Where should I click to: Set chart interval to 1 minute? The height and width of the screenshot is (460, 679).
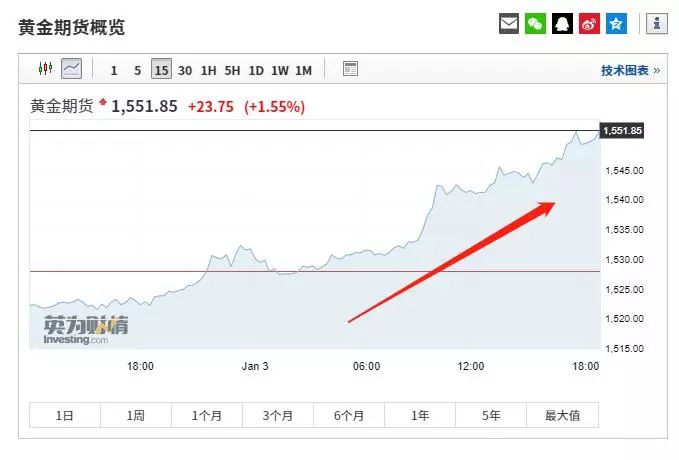click(x=114, y=70)
